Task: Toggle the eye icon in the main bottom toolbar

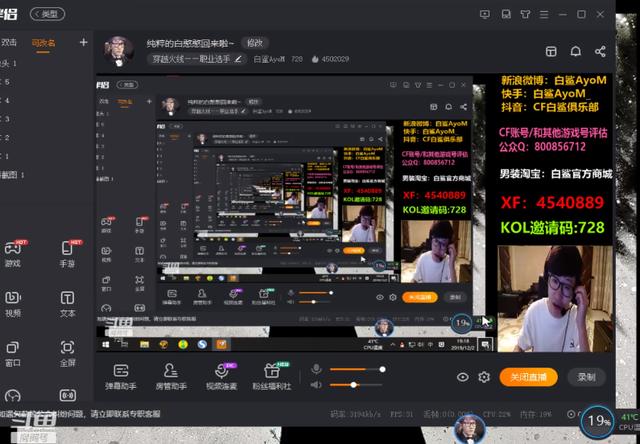Action: pos(463,377)
